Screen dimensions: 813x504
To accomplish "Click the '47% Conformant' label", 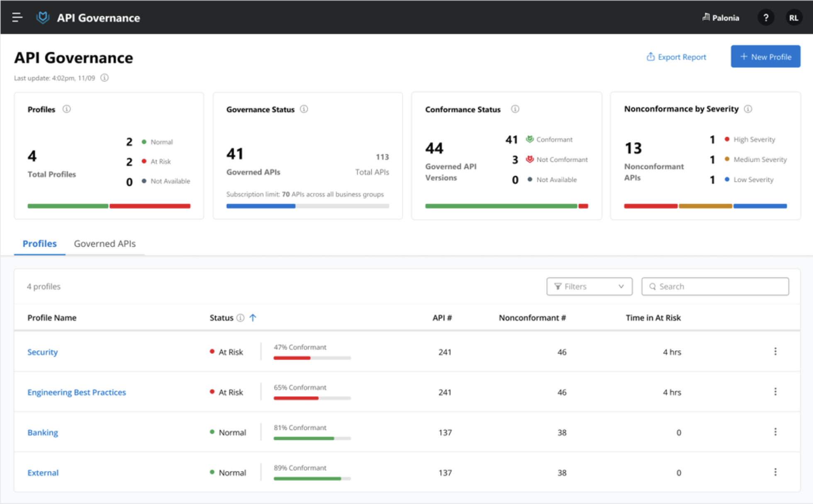I will pos(300,347).
